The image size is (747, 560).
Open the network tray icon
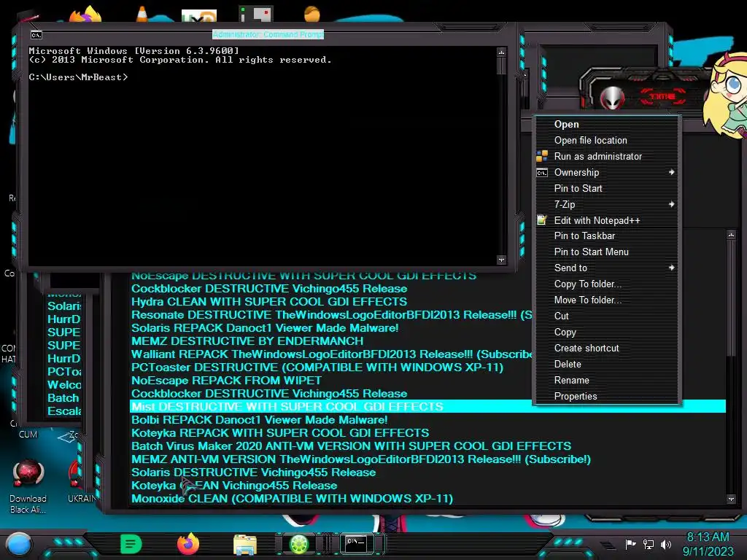pos(649,544)
